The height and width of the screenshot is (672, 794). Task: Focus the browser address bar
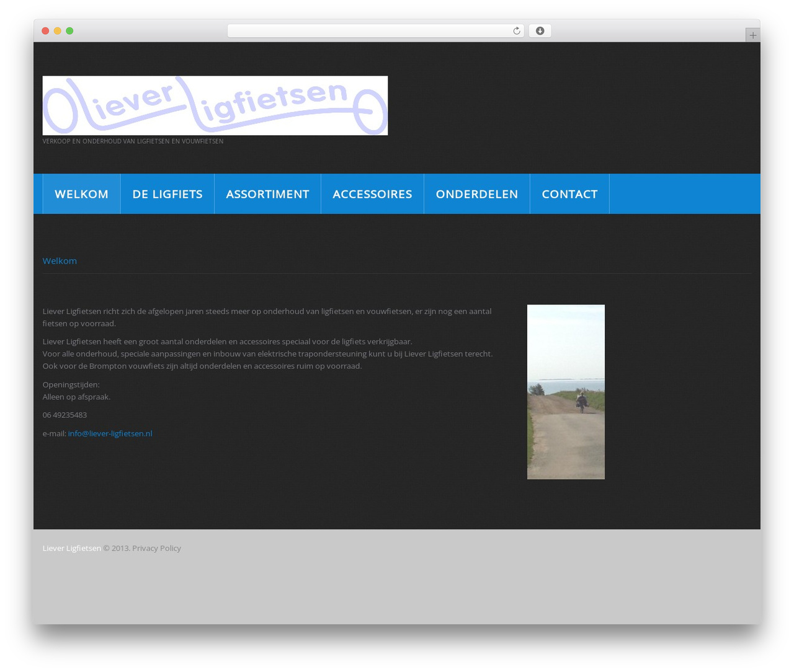click(375, 31)
